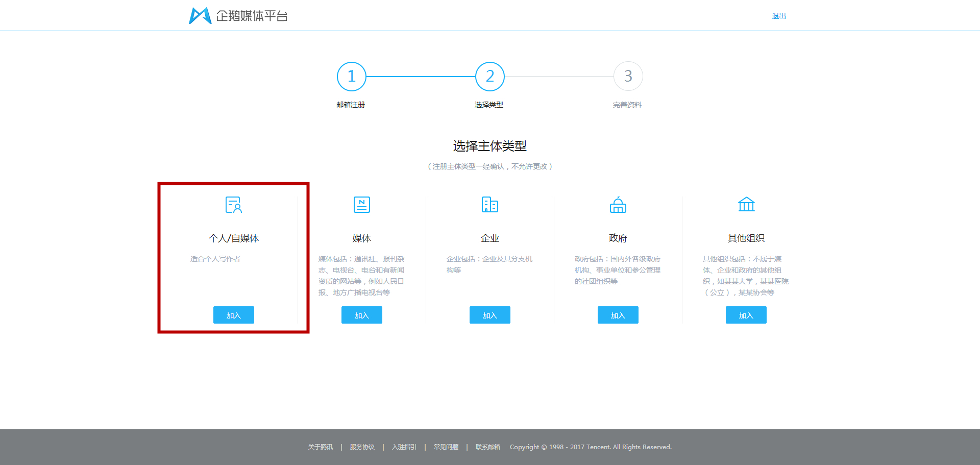The image size is (980, 465).
Task: Open the 入驻指引 footer link
Action: (x=403, y=447)
